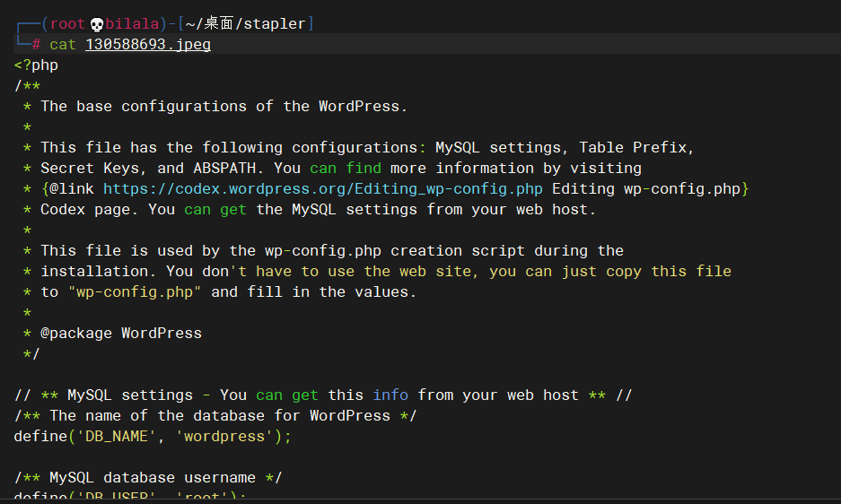Viewport: 841px width, 504px height.
Task: Click 'Table Prefix,' in the comment
Action: 636,147
